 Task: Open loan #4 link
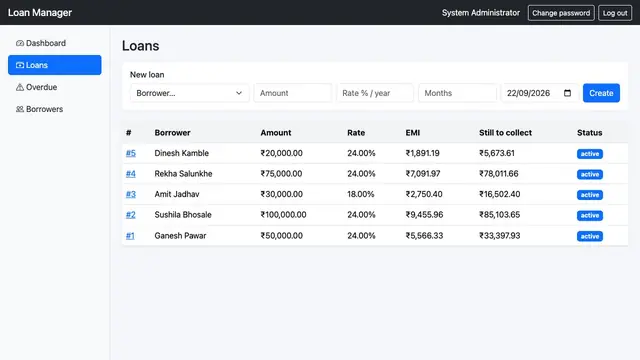[131, 173]
